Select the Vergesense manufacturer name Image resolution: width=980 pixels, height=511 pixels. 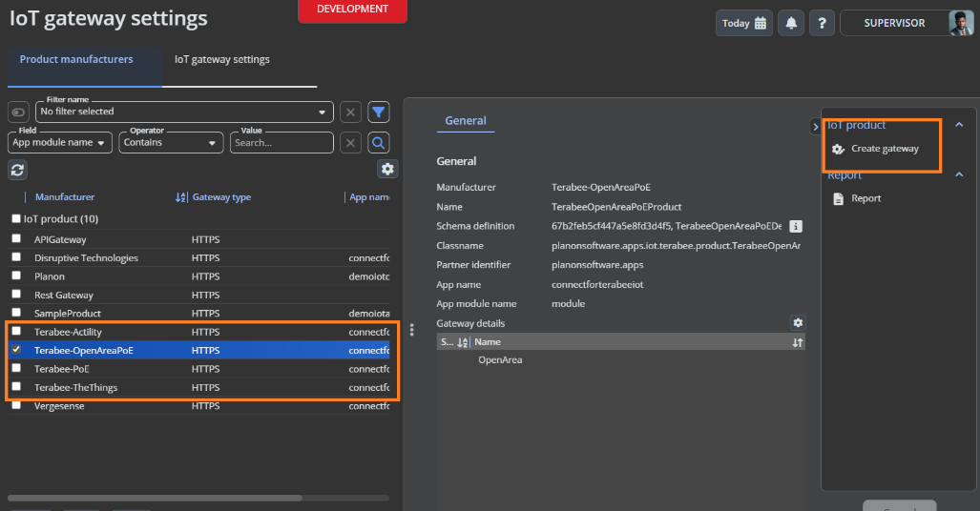[59, 406]
